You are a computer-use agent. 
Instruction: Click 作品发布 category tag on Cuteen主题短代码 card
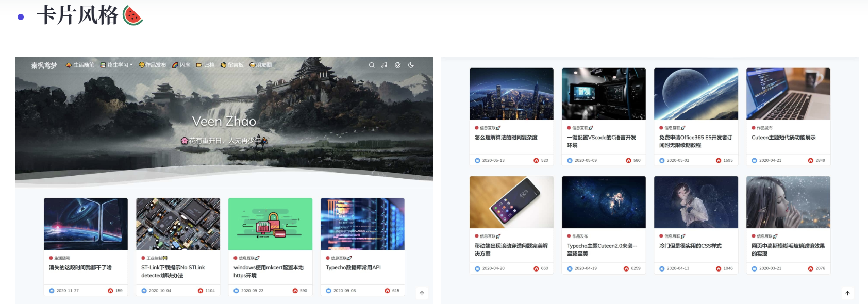[764, 128]
